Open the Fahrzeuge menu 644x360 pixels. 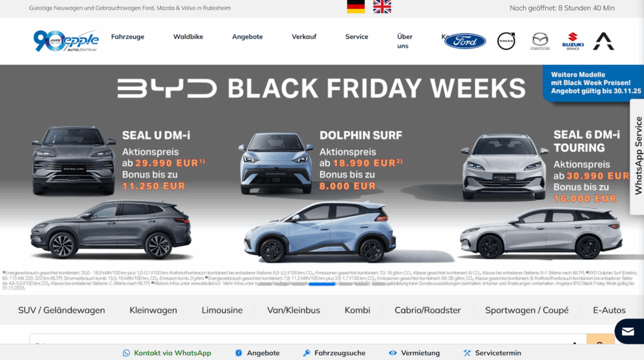tap(128, 36)
